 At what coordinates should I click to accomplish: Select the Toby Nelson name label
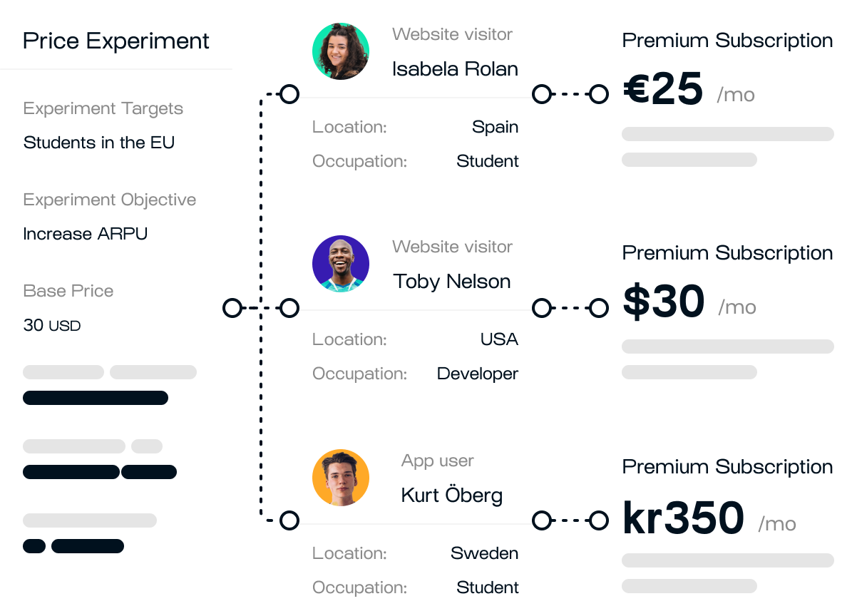point(452,281)
